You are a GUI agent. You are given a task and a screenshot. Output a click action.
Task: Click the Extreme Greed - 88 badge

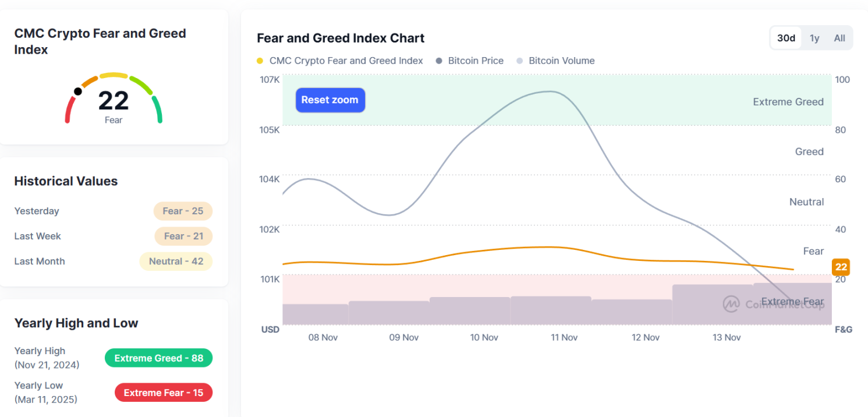pos(158,358)
